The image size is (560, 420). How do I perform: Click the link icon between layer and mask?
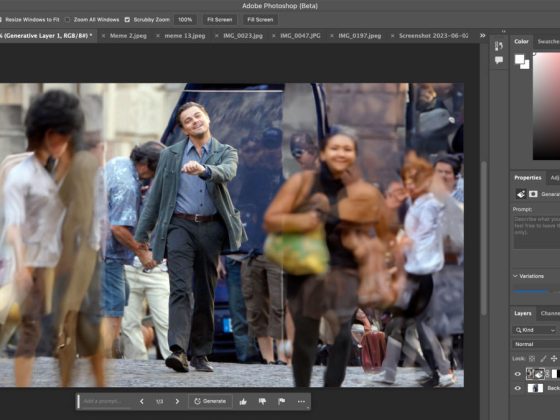(x=548, y=374)
